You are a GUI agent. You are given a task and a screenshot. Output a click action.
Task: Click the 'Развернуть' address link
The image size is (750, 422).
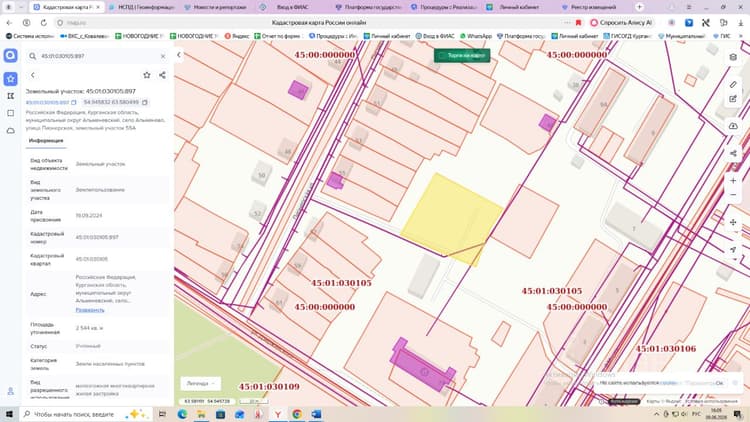[x=90, y=310]
